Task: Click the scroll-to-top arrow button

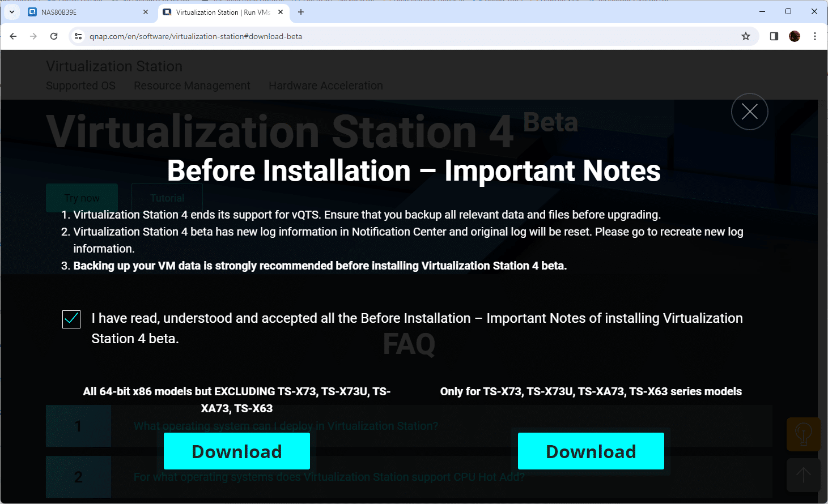Action: 803,475
